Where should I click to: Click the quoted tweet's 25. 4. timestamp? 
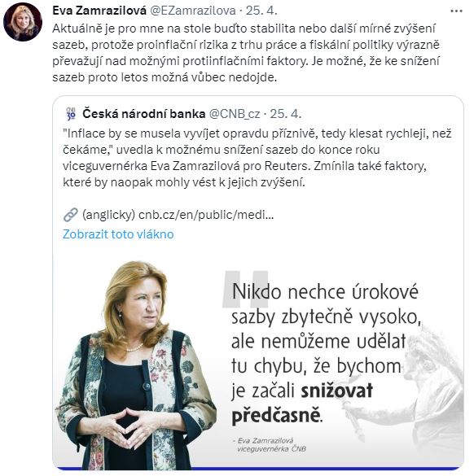tap(286, 114)
